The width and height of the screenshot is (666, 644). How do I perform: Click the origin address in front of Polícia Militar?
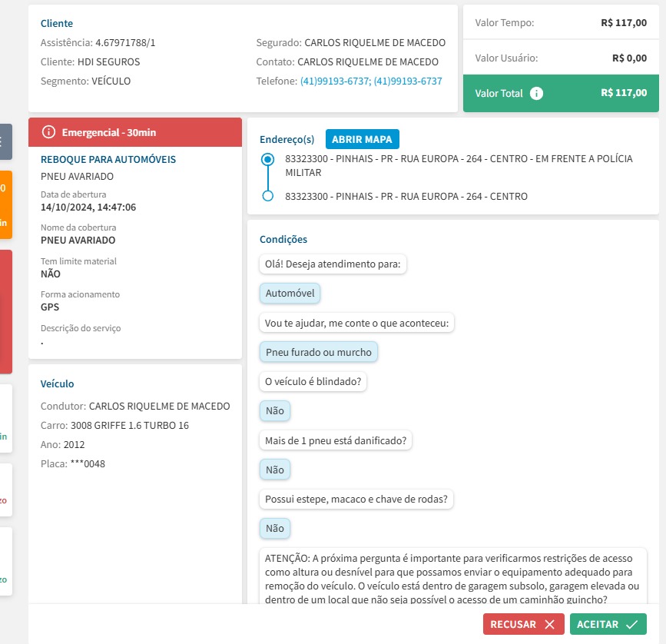click(459, 165)
